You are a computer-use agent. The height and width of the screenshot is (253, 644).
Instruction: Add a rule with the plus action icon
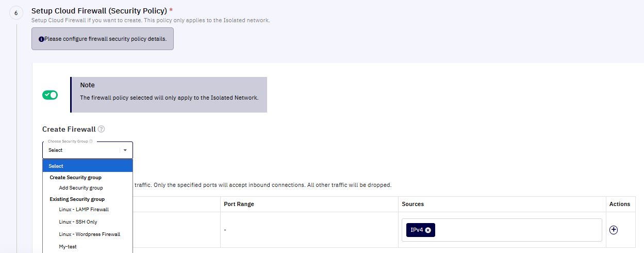tap(614, 230)
